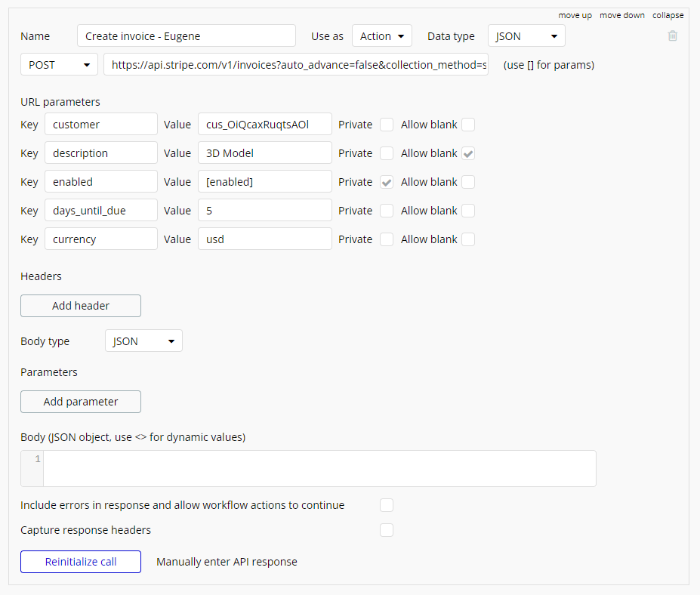The width and height of the screenshot is (700, 595).
Task: Uncheck Private for enabled parameter
Action: pos(387,182)
